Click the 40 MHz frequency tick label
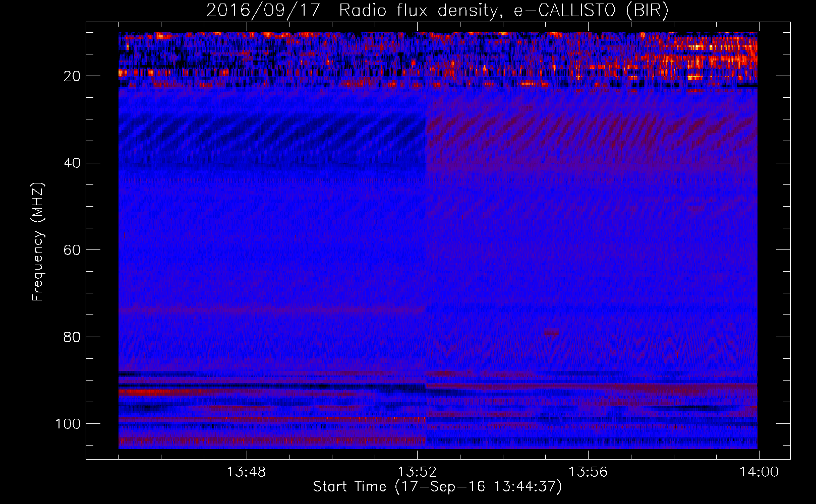Image resolution: width=816 pixels, height=504 pixels. coord(73,163)
